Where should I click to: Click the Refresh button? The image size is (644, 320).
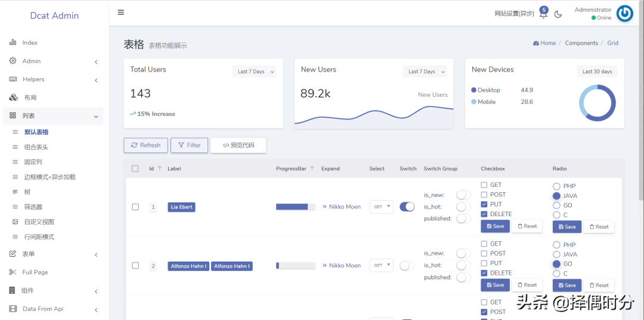[145, 145]
